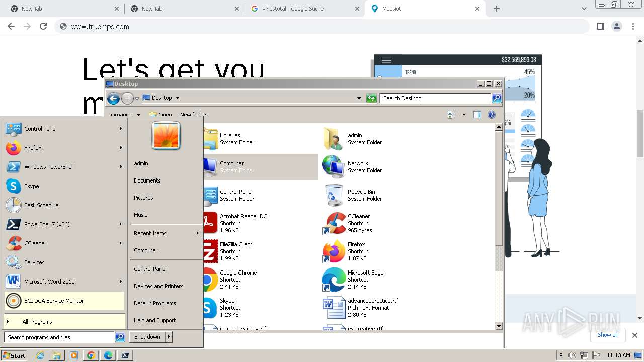Viewport: 644px width, 362px height.
Task: Open Task Scheduler from Start menu
Action: tap(64, 205)
